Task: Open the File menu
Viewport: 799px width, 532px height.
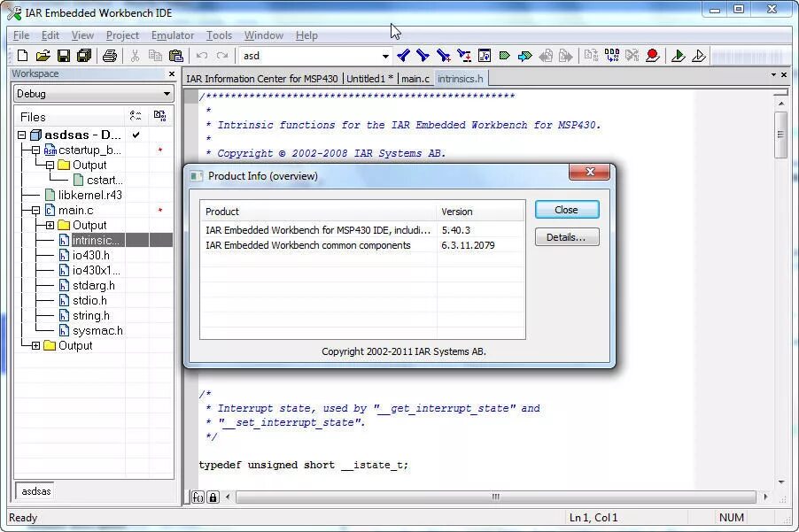Action: click(x=21, y=35)
